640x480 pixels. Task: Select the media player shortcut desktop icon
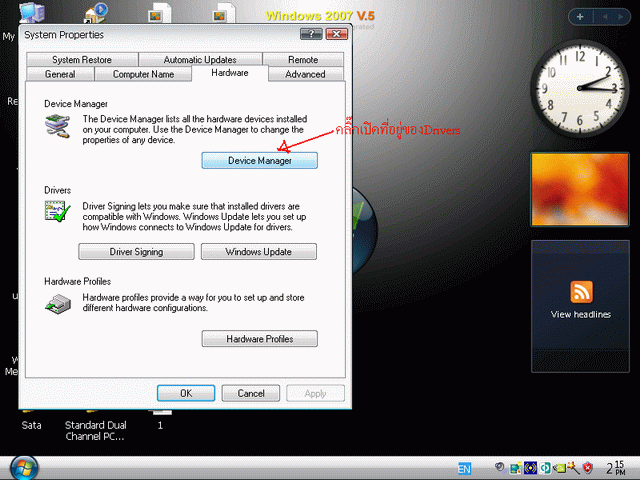(x=96, y=13)
